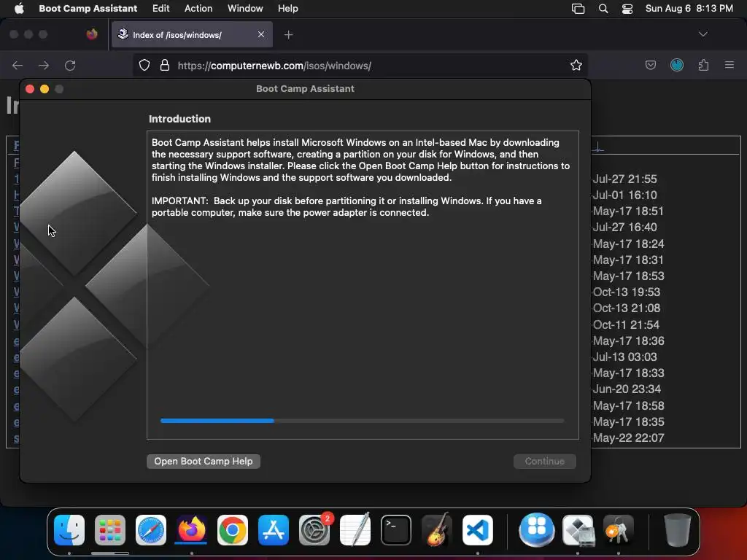The width and height of the screenshot is (747, 560).
Task: Click the blue grid app Dock icon
Action: coord(537,530)
